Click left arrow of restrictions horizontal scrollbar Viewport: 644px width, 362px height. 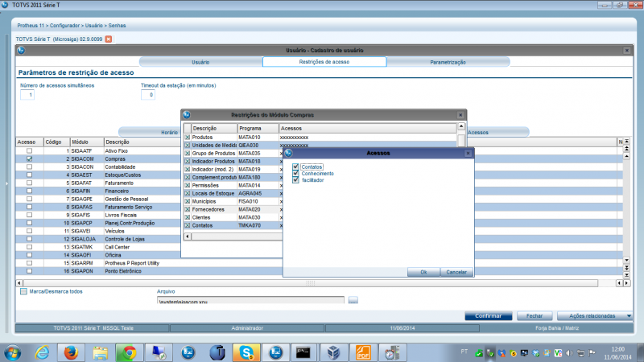188,237
